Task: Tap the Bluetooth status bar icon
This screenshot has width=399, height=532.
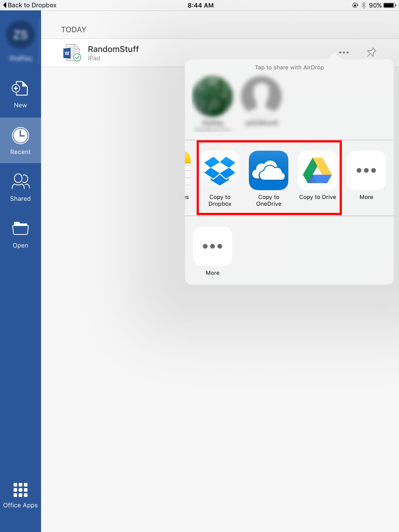Action: (363, 5)
